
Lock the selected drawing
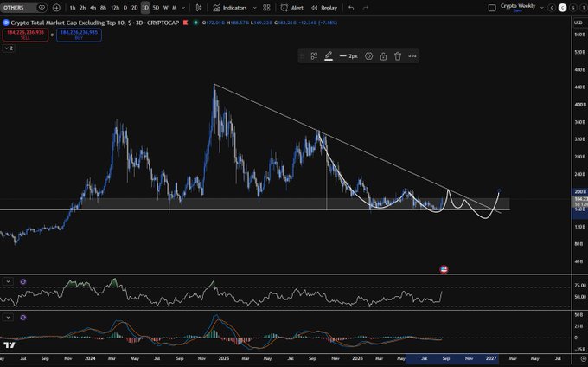383,56
